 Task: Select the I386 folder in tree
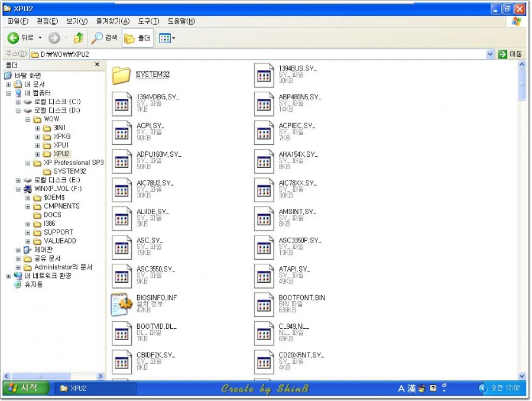(x=49, y=224)
